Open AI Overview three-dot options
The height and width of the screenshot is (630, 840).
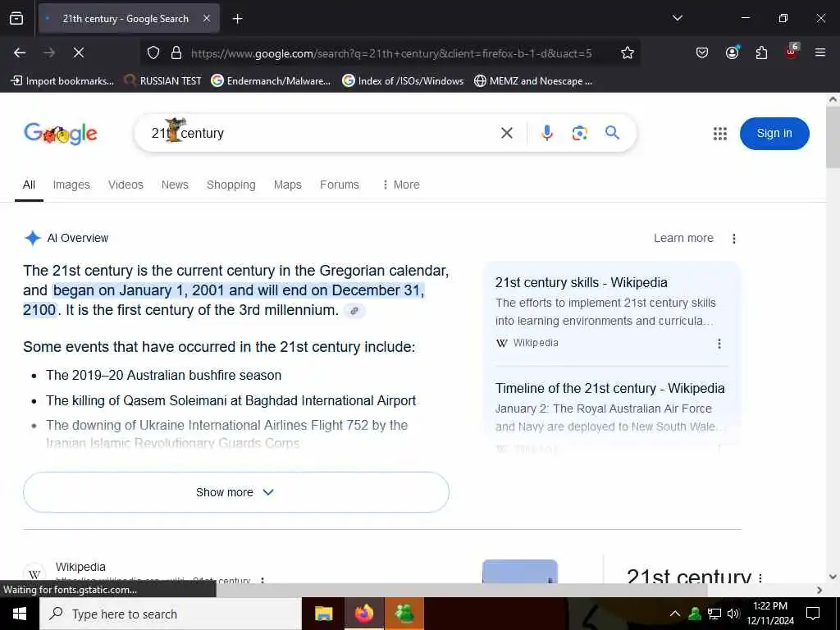[734, 239]
